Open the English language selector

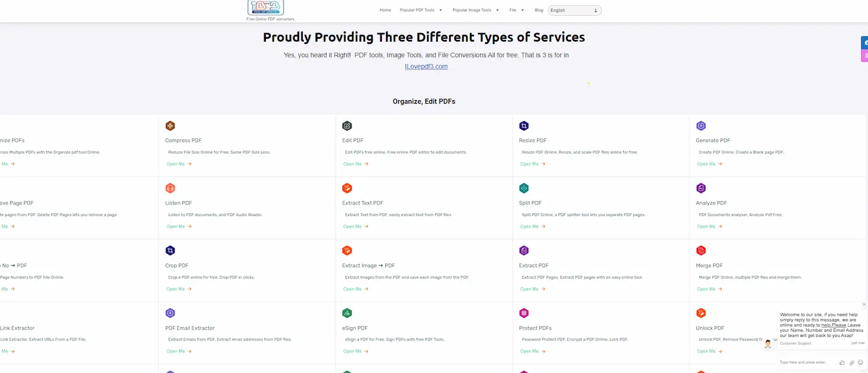click(x=574, y=10)
